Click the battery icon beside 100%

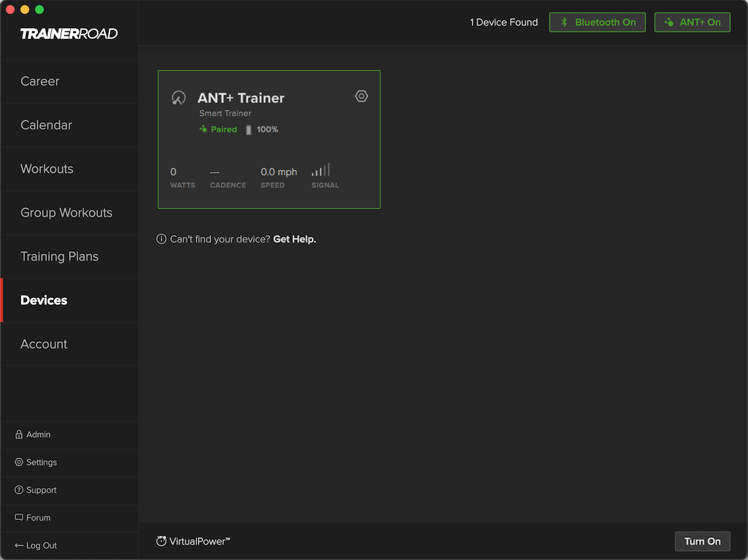tap(248, 130)
